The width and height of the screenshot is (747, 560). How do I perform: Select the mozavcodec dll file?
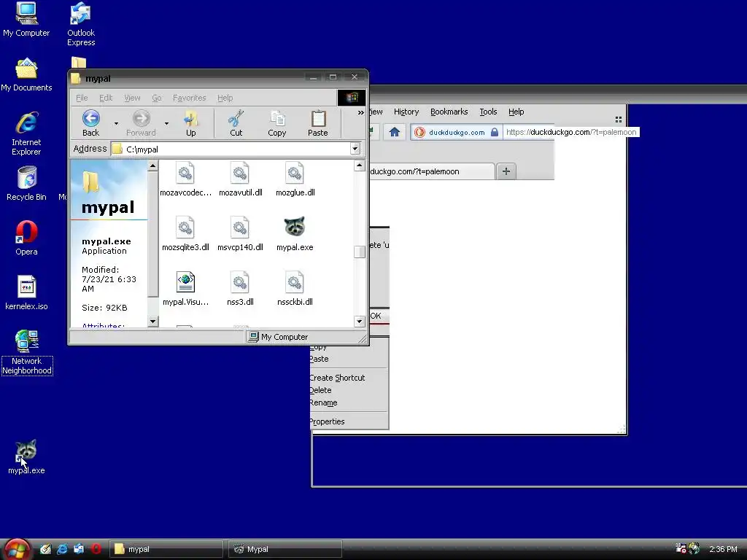(x=185, y=179)
